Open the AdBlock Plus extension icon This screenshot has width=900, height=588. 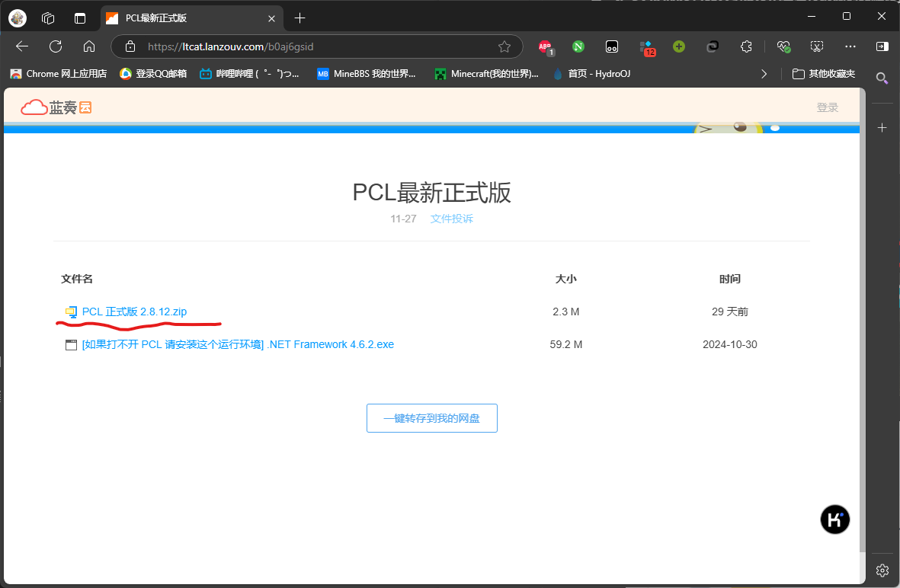[x=545, y=46]
